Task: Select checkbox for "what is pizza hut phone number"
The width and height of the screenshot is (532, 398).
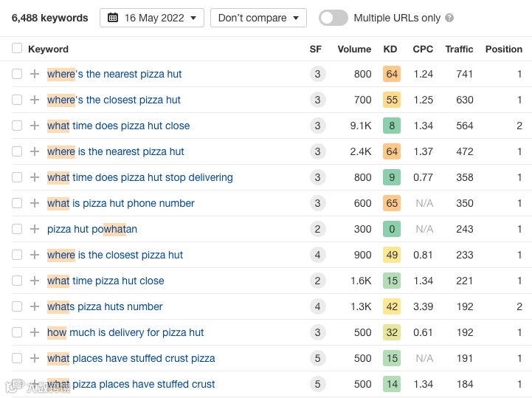Action: (17, 203)
